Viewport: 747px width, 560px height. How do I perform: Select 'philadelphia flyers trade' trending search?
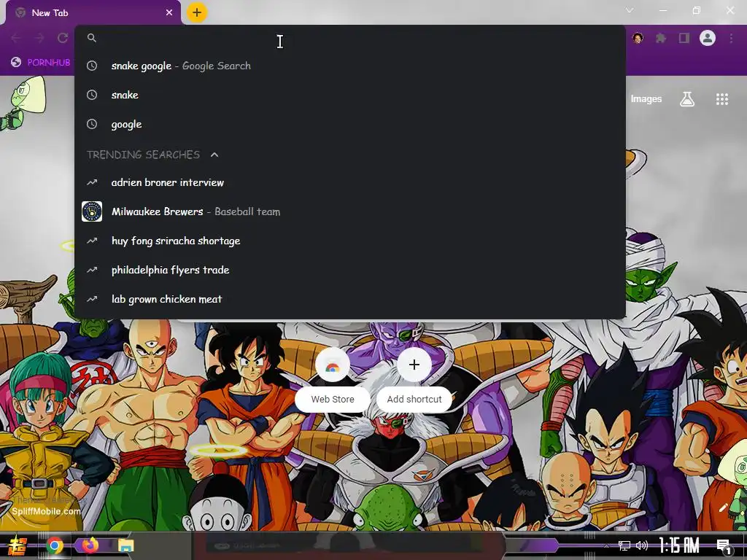point(350,270)
